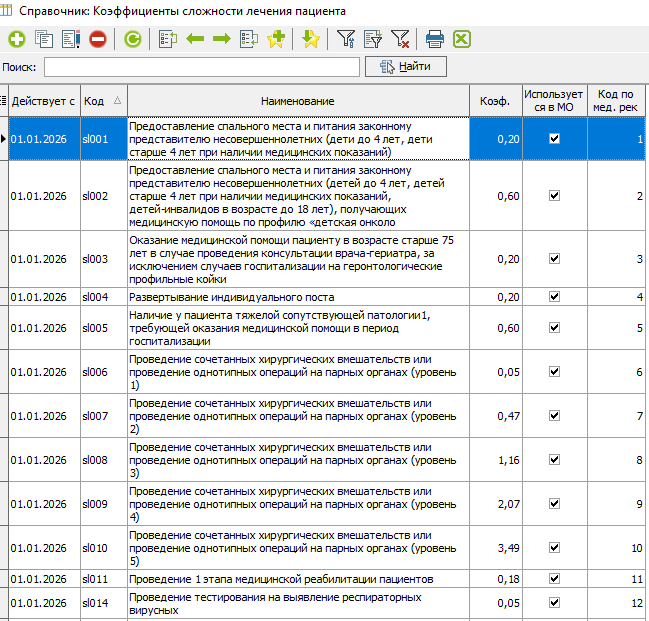
Task: Click the 'Поиск' search input field
Action: [x=201, y=67]
